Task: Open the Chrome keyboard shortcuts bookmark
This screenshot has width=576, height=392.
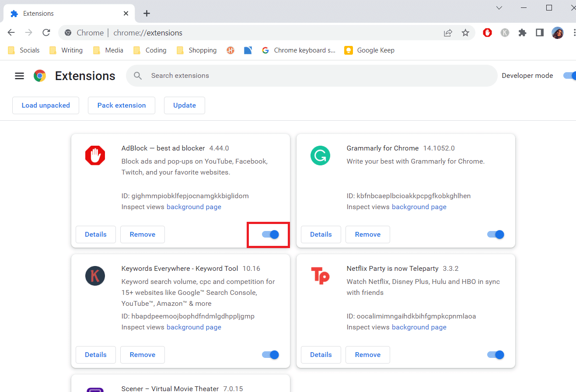Action: 299,50
